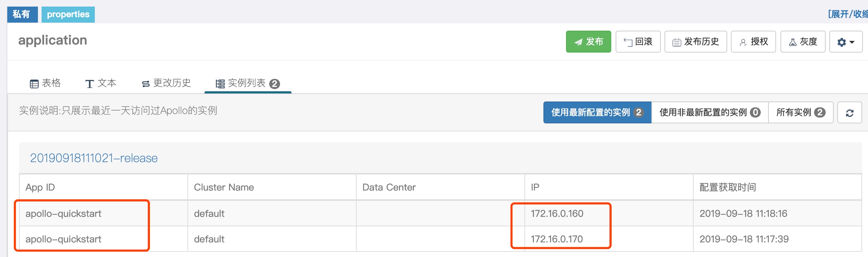
Task: Toggle 展开/收缩 expand collapse link
Action: click(x=848, y=14)
